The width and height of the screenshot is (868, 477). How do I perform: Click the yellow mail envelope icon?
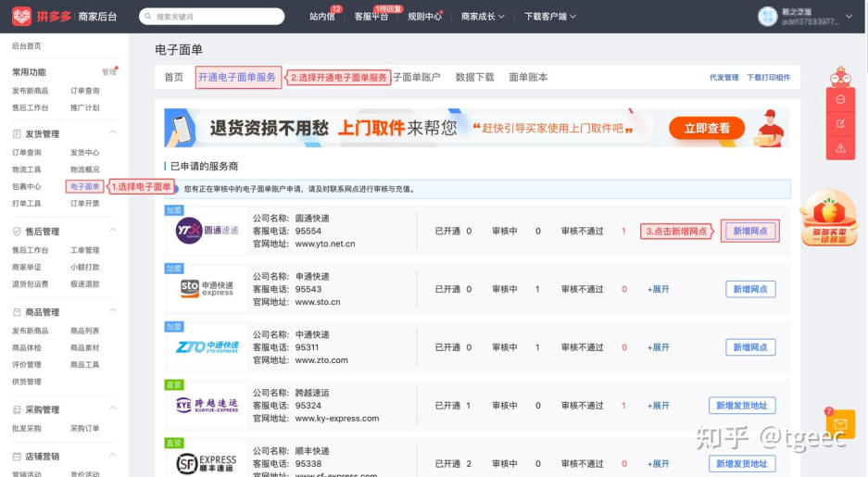839,424
